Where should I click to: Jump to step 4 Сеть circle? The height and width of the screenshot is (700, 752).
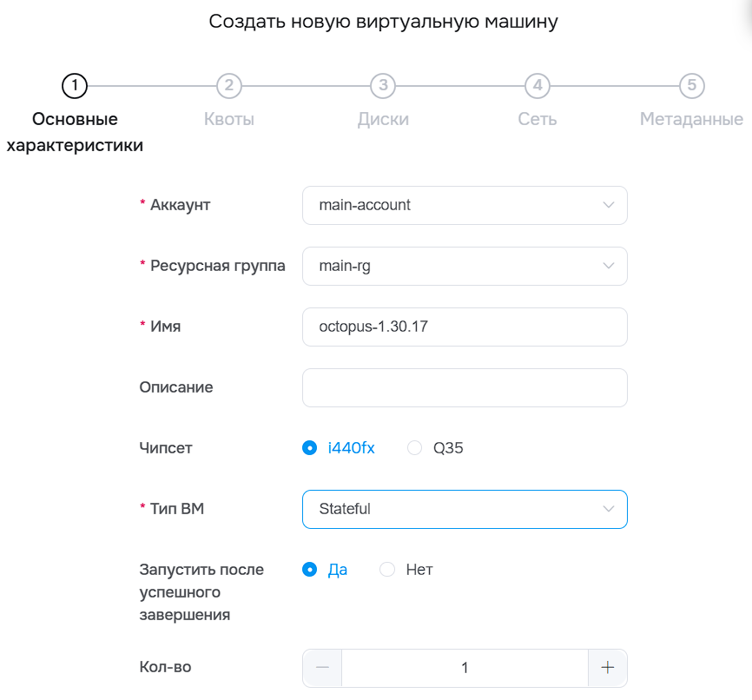[x=538, y=85]
